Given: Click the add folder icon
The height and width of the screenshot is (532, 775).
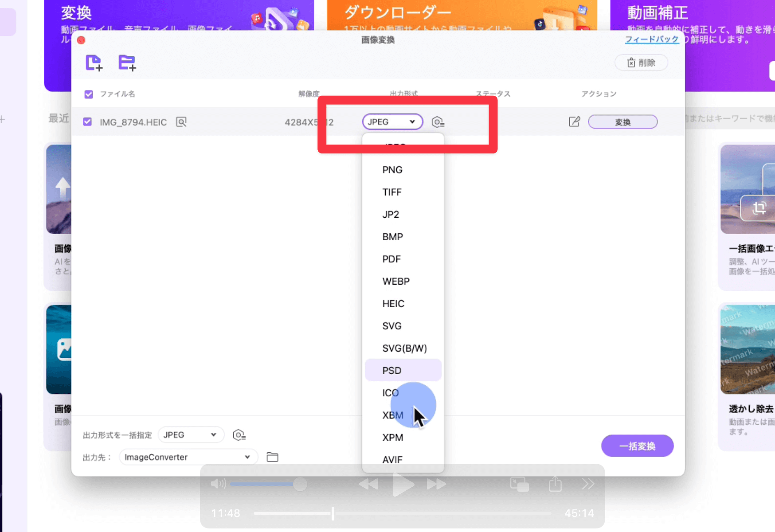Looking at the screenshot, I should 127,63.
